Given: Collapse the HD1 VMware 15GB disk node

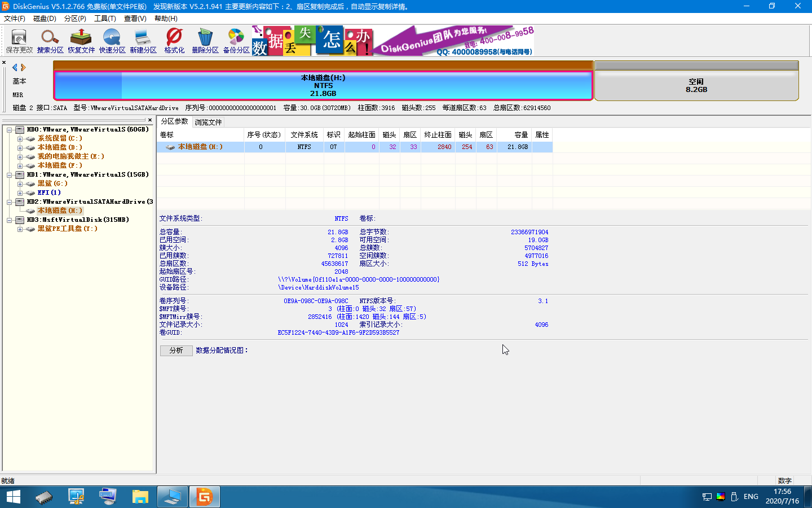Looking at the screenshot, I should point(10,175).
